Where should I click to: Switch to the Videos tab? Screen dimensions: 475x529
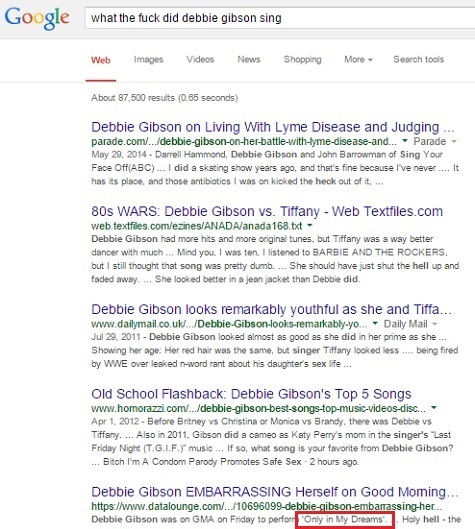(x=200, y=59)
